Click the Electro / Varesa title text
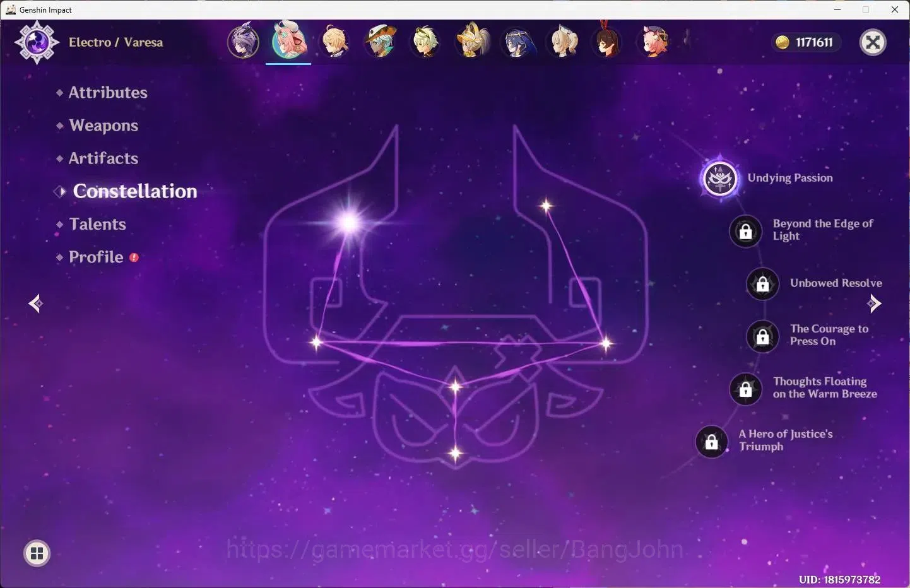Viewport: 910px width, 588px height. [x=115, y=42]
